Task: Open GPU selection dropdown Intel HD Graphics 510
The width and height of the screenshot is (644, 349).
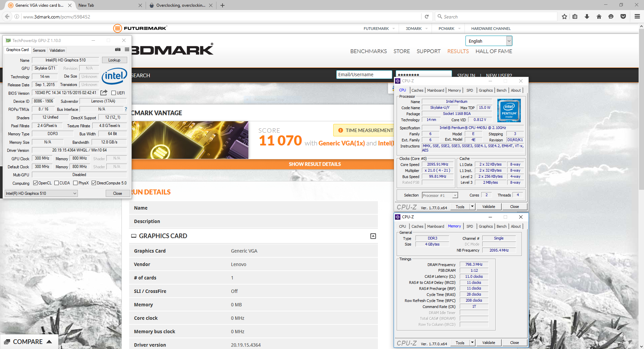Action: (41, 193)
